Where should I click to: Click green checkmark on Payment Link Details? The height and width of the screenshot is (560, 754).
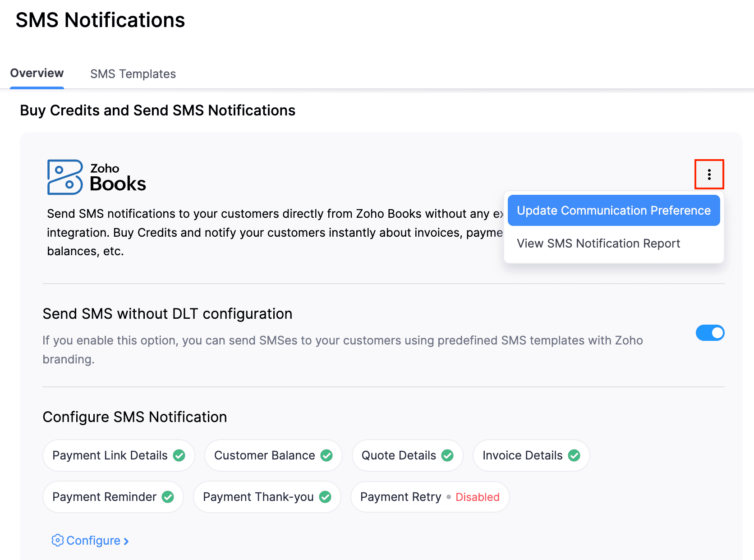click(179, 455)
